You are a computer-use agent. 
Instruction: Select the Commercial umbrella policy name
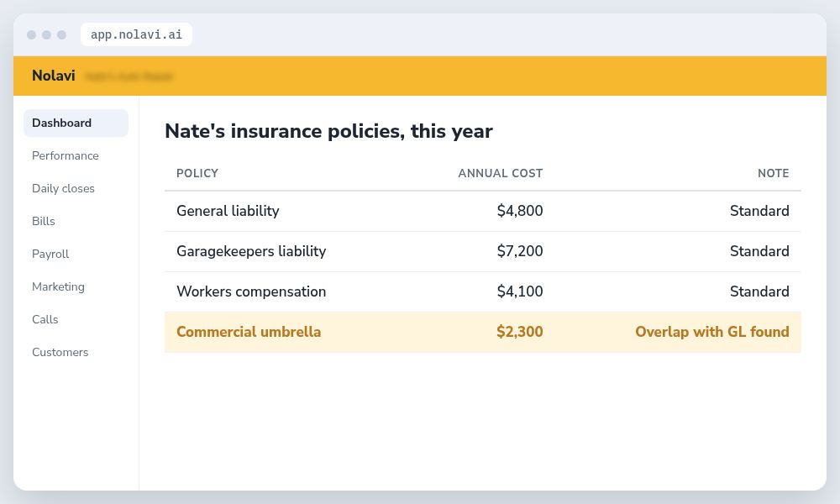249,332
